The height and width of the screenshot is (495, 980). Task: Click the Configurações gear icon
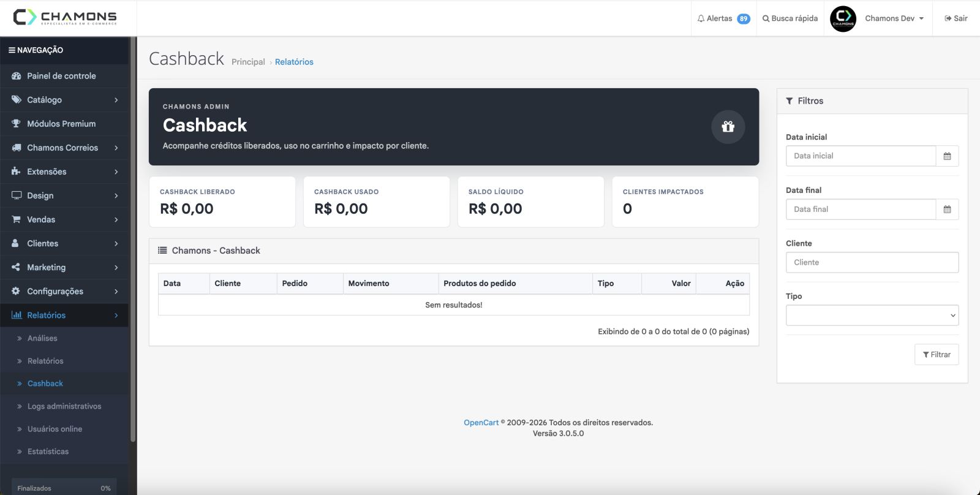click(x=16, y=291)
